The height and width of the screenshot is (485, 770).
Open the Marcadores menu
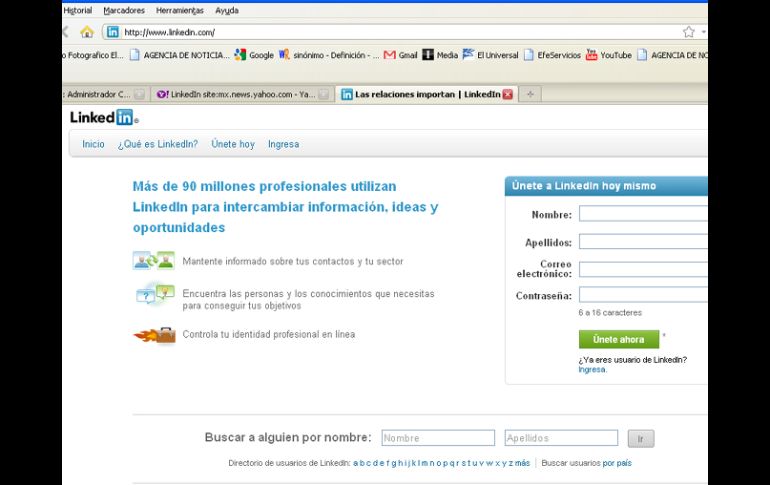pos(124,10)
